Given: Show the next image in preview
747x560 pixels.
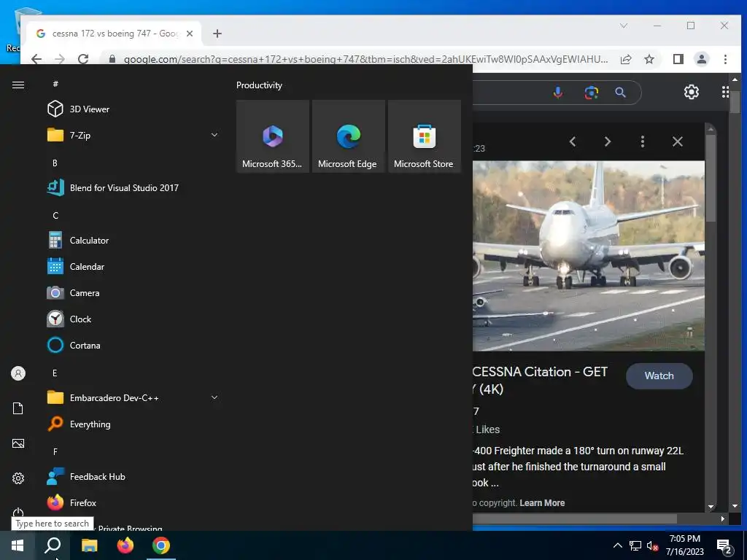Looking at the screenshot, I should 608,141.
